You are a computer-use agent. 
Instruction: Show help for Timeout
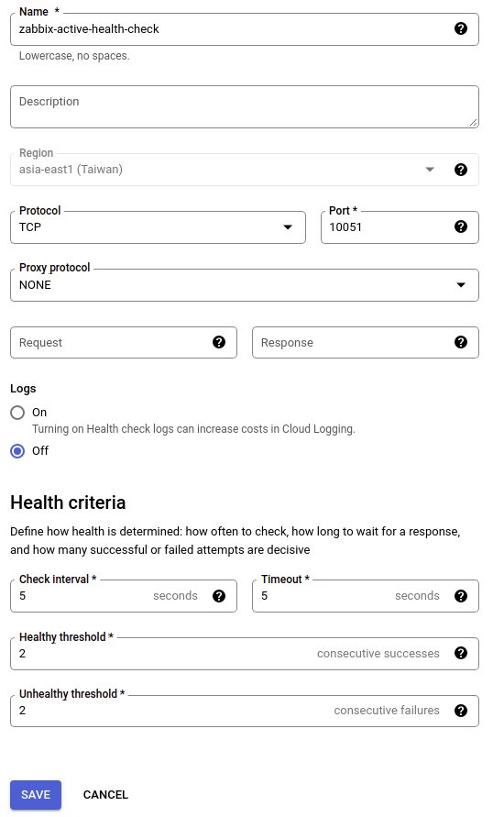[x=460, y=595]
